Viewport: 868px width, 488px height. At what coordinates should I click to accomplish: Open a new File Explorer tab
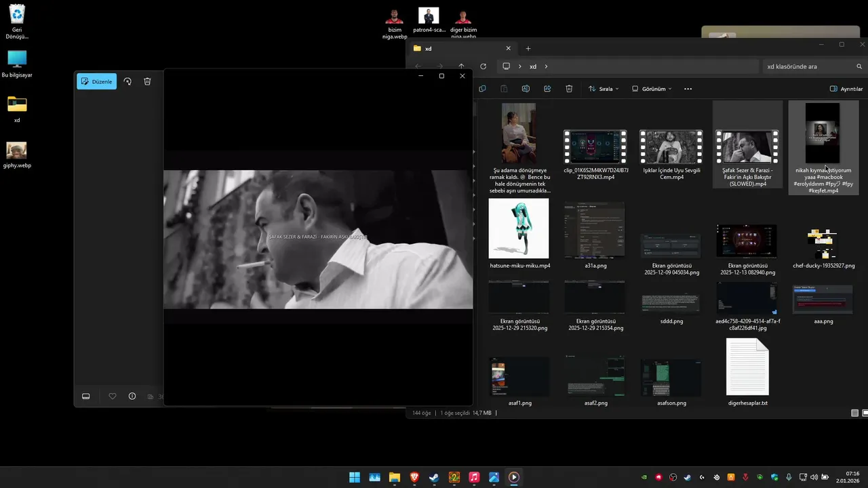(528, 48)
